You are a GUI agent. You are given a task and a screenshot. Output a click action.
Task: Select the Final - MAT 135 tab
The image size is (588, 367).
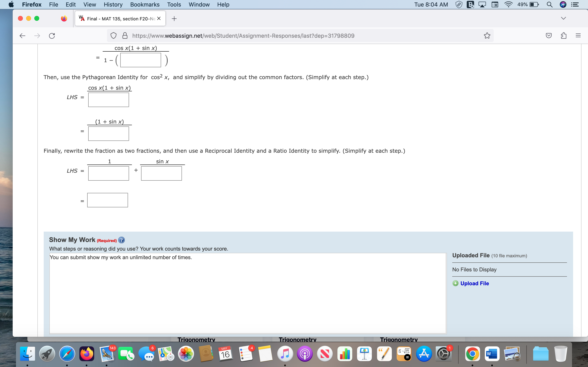[117, 18]
